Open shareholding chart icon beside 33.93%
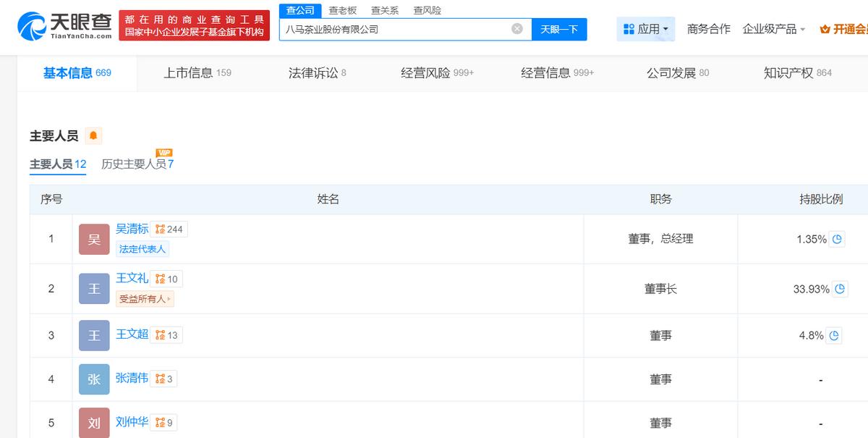 click(840, 289)
